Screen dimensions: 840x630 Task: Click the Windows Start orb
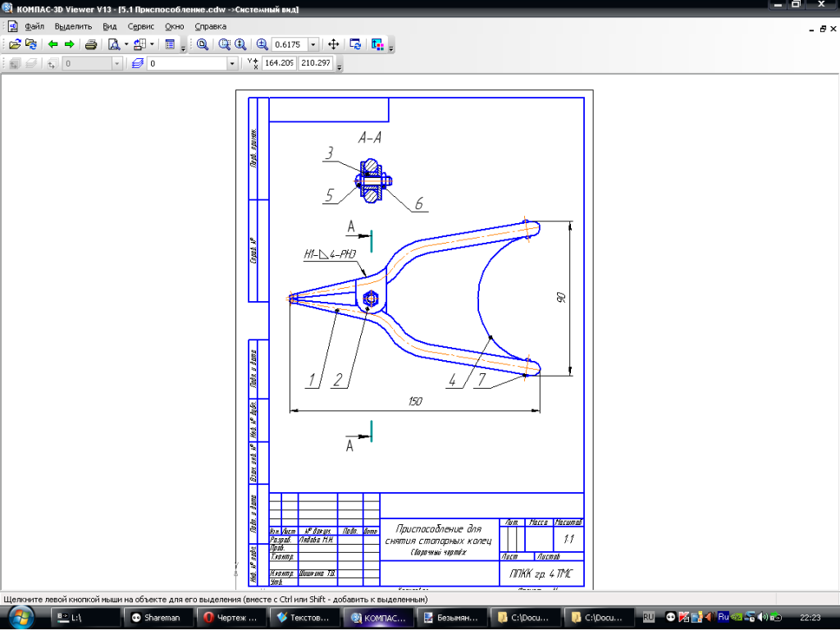pyautogui.click(x=20, y=618)
